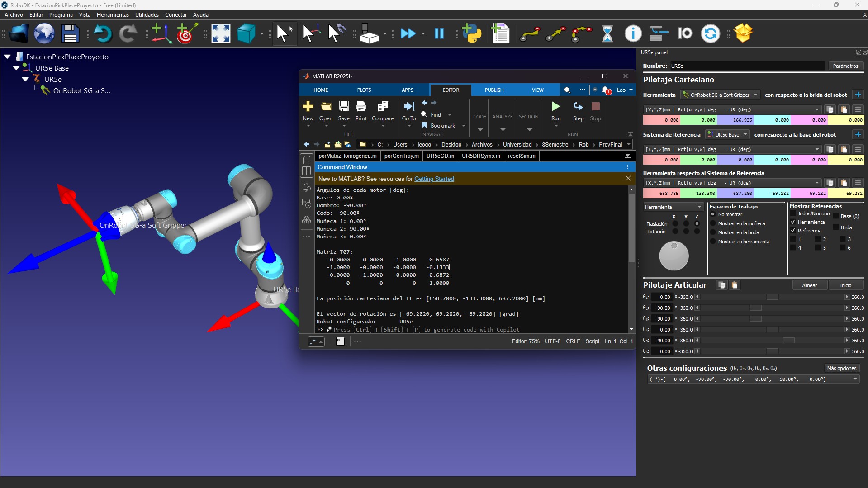Click the MATLAB Save icon

click(344, 111)
